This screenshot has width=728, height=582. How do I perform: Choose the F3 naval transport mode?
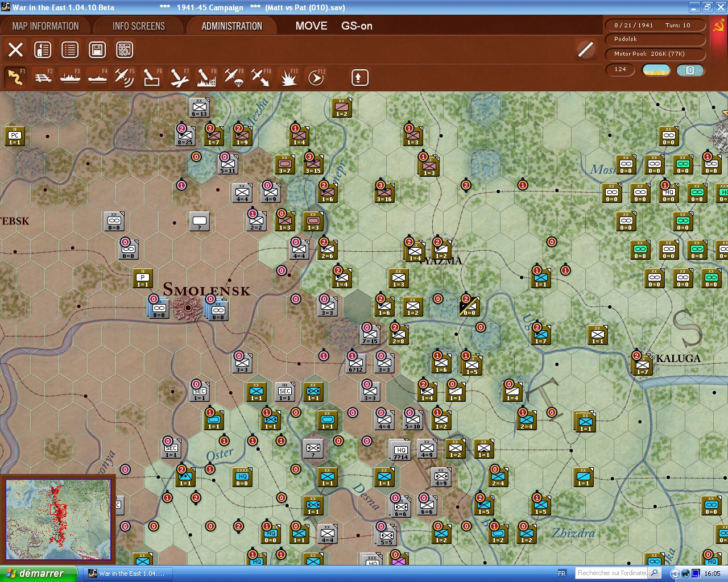point(70,77)
